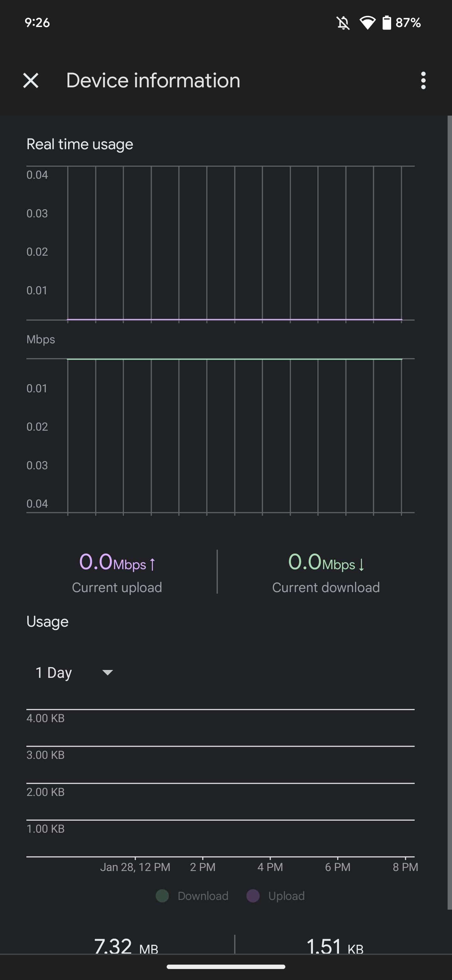Tap the 7.32 MB total value
Screen dimensions: 452x980
(x=126, y=946)
